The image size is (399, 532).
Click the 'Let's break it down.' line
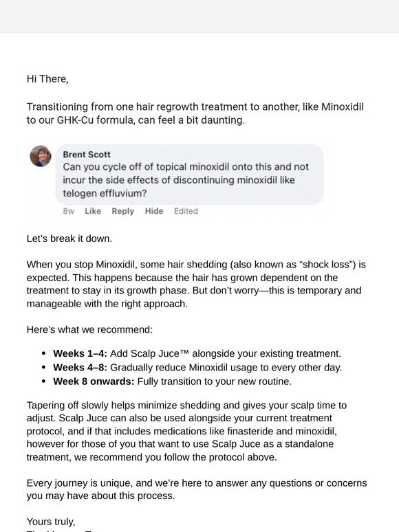(x=69, y=239)
